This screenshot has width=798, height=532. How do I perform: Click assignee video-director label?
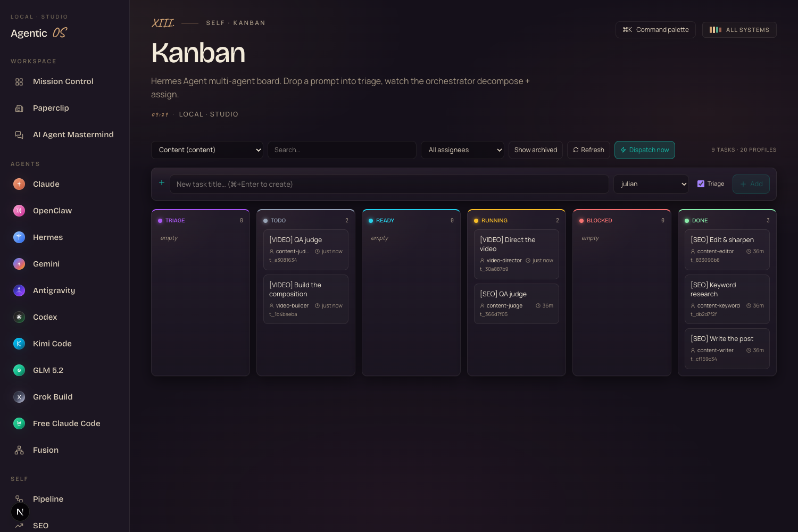tap(504, 261)
